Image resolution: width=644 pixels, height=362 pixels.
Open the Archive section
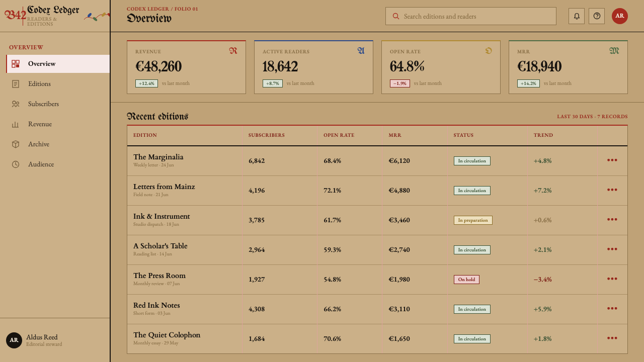[58, 144]
